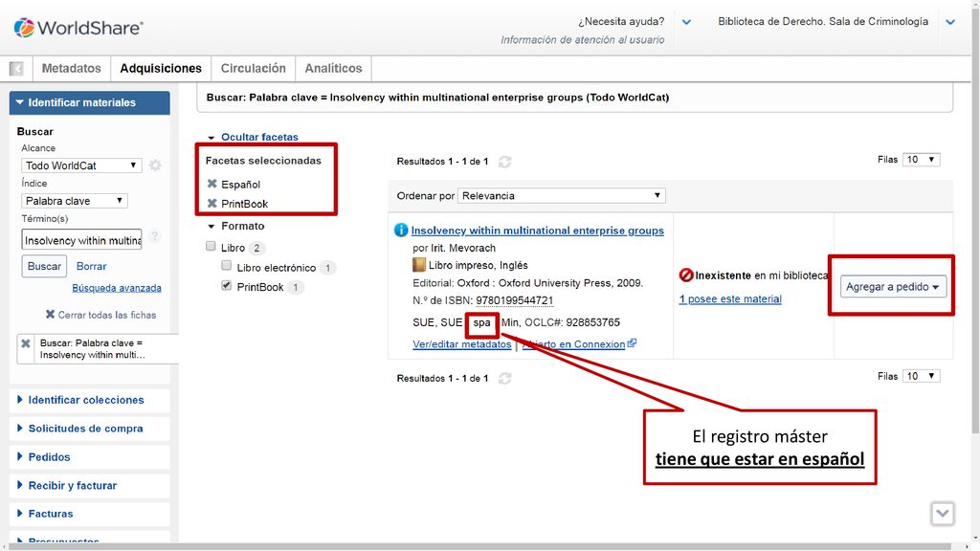980x551 pixels.
Task: Collapse the Formato facet group
Action: click(212, 226)
